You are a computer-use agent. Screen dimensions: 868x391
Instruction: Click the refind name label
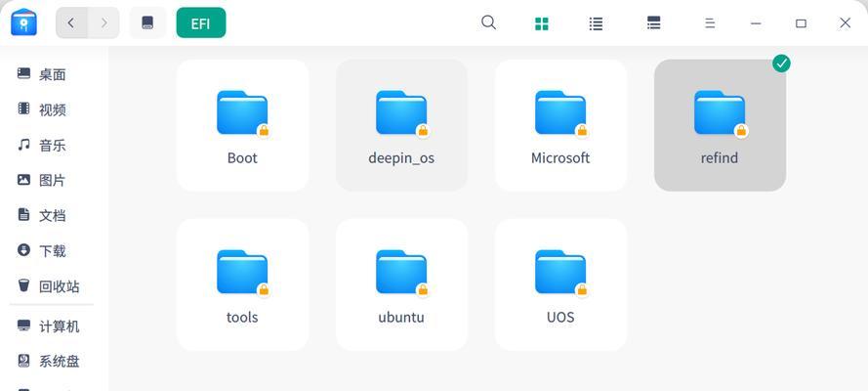click(x=720, y=157)
